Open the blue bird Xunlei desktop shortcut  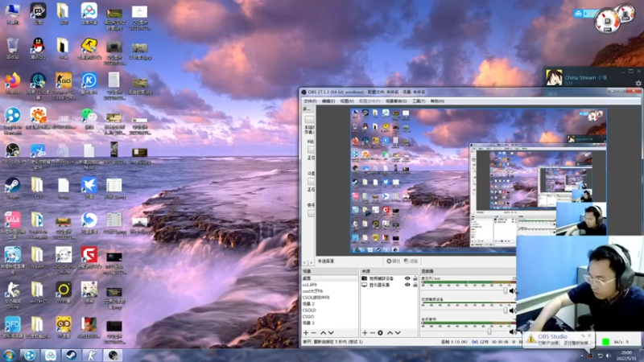89,187
